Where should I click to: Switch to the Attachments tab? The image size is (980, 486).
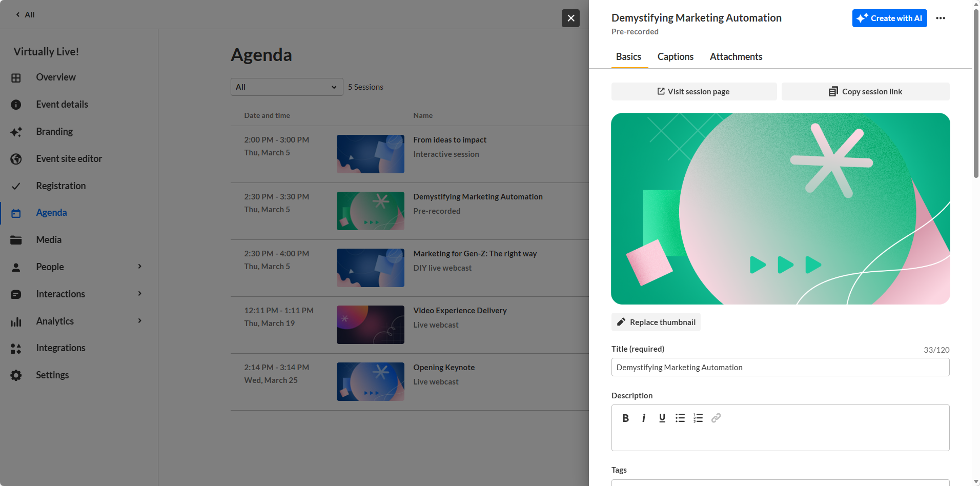[x=736, y=57]
